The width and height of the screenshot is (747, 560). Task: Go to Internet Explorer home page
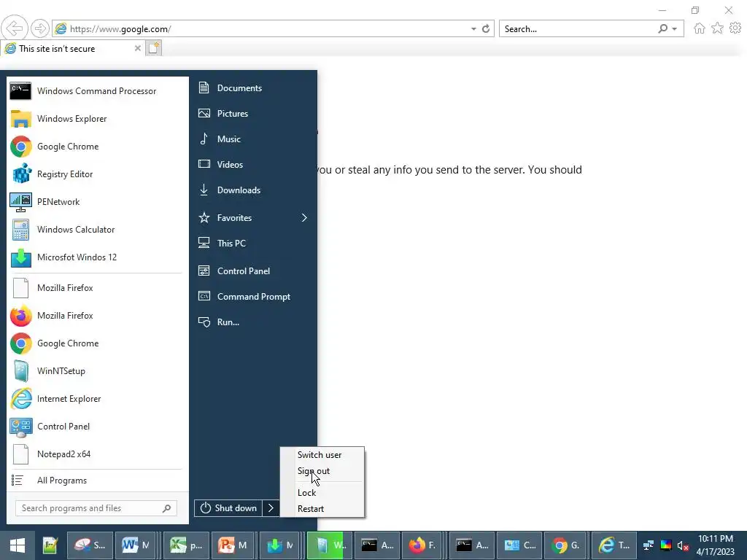pos(700,28)
